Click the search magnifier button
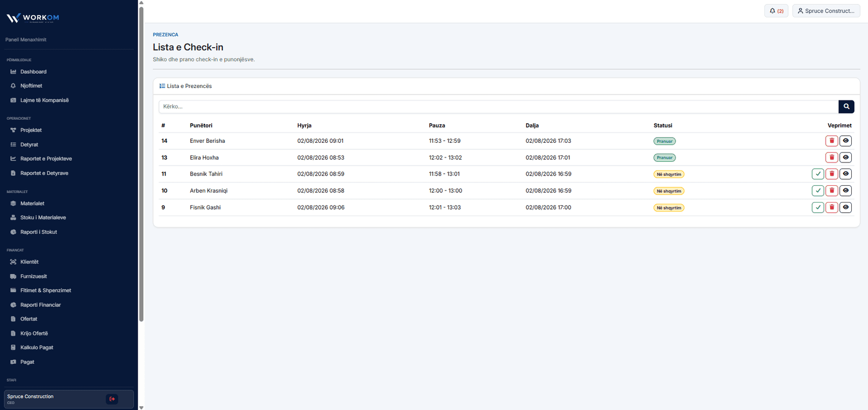The image size is (868, 410). 846,106
